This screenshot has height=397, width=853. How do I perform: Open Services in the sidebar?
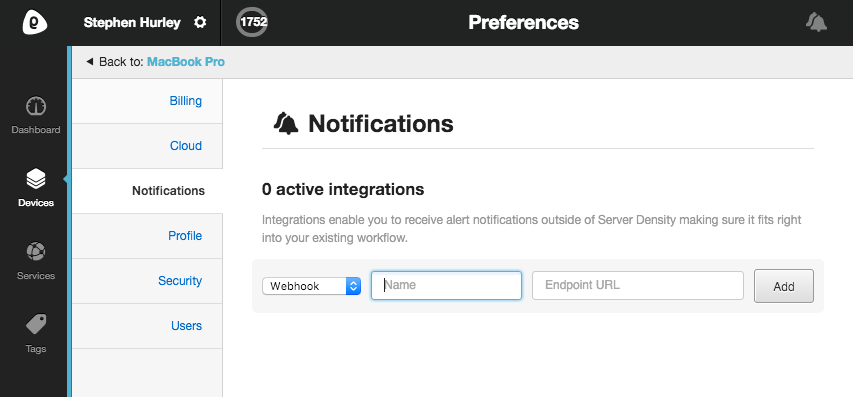[36, 261]
